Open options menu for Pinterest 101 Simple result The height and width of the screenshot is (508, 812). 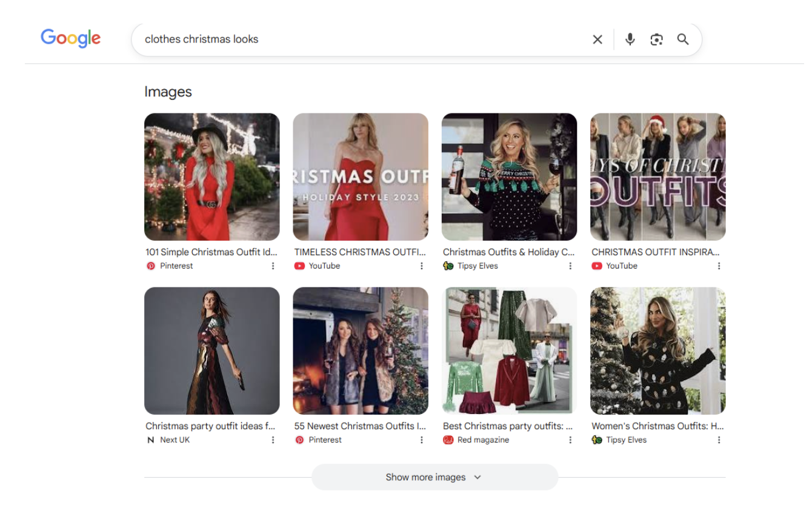(273, 266)
